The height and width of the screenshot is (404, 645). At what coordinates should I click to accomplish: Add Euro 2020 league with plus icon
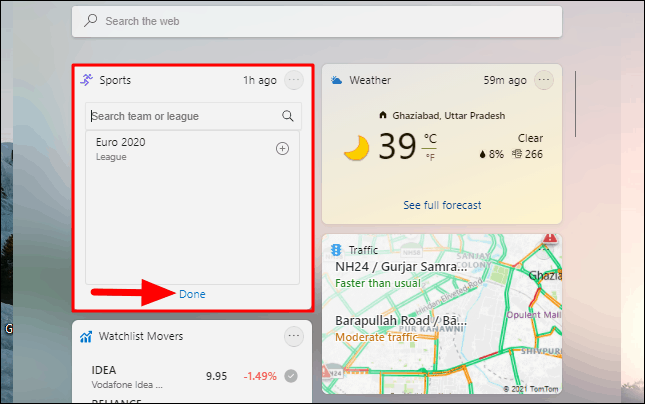pos(282,149)
